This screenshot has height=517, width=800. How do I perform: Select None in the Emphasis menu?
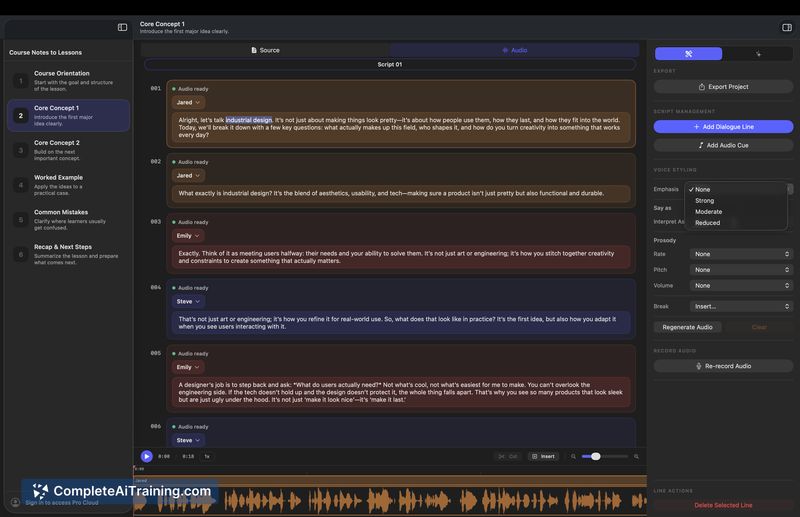tap(735, 189)
